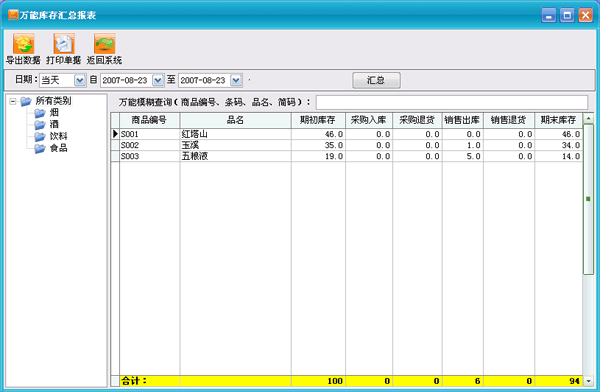The width and height of the screenshot is (600, 392).
Task: Click the table scrollbar up arrow
Action: tap(589, 118)
